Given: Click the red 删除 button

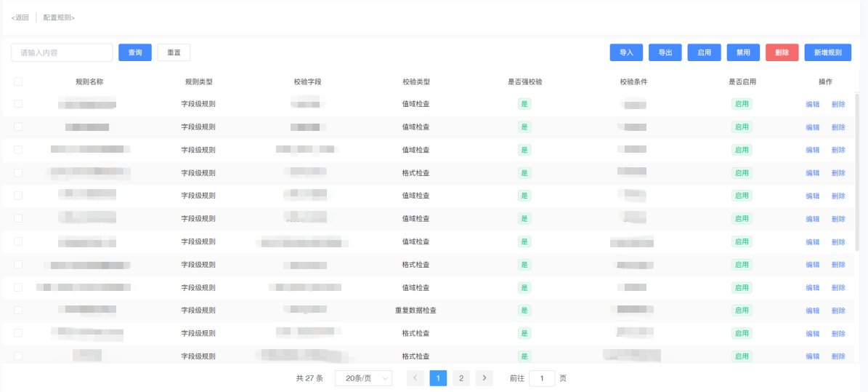Looking at the screenshot, I should point(782,52).
